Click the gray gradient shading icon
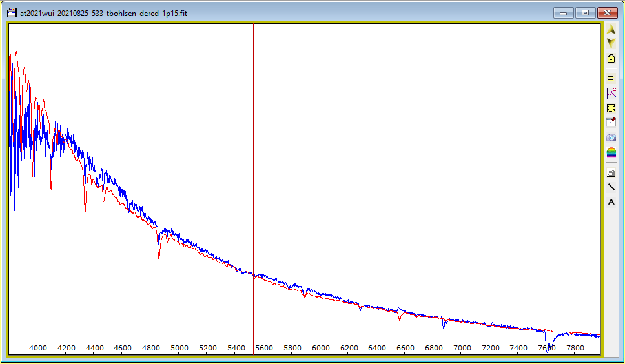This screenshot has width=625, height=364. coord(611,172)
